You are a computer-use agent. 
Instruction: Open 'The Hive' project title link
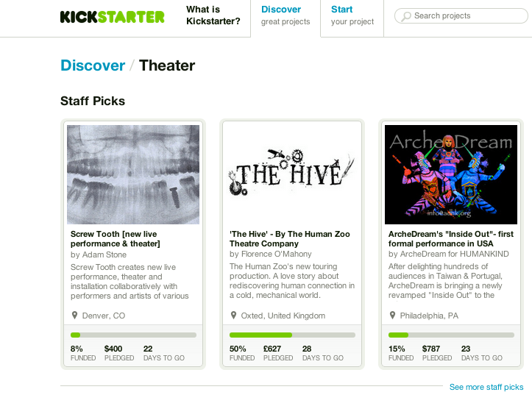pos(289,239)
